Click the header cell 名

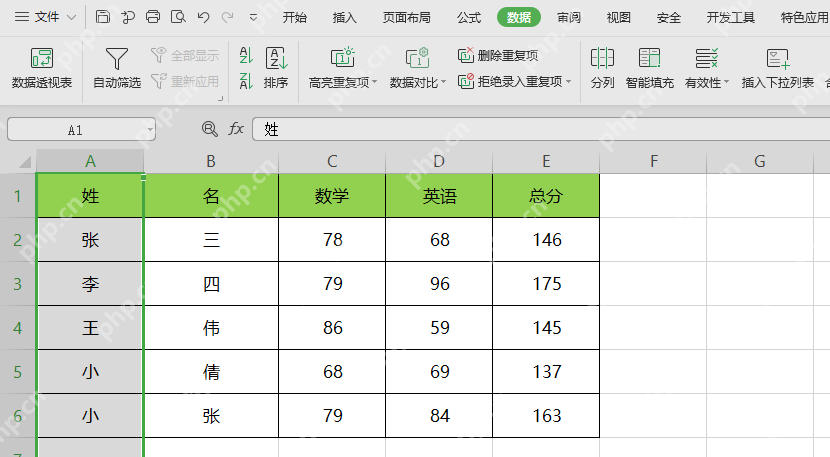click(211, 196)
